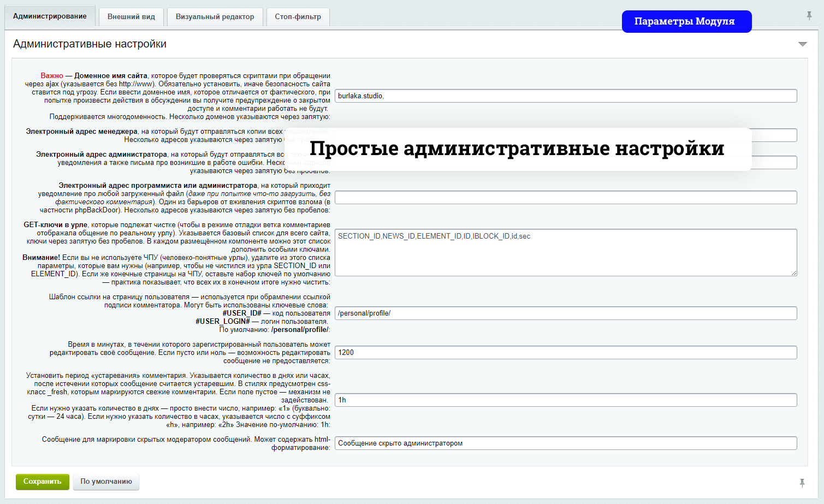The width and height of the screenshot is (824, 504).
Task: Click the pin icon beside the bottom buttons
Action: [802, 483]
